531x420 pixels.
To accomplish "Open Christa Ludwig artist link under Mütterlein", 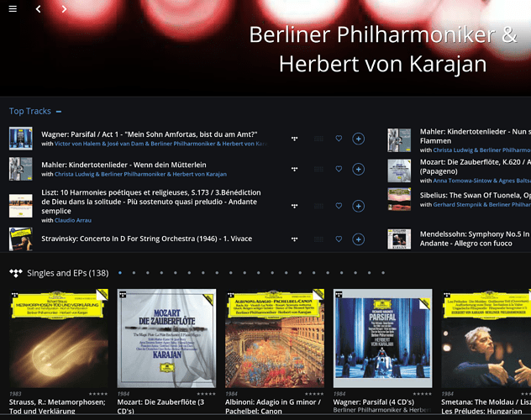I will click(x=75, y=174).
